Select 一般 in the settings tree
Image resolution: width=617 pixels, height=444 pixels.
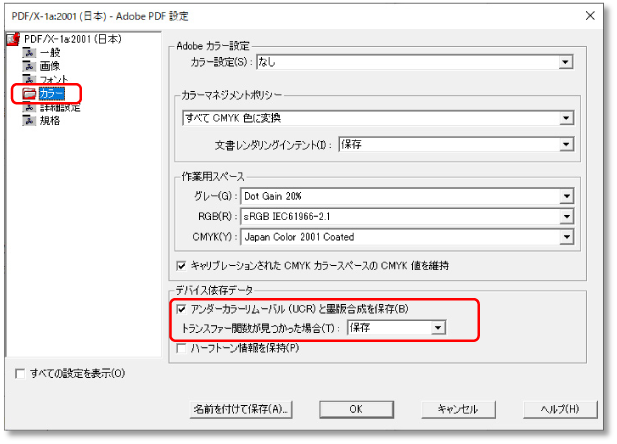(50, 52)
